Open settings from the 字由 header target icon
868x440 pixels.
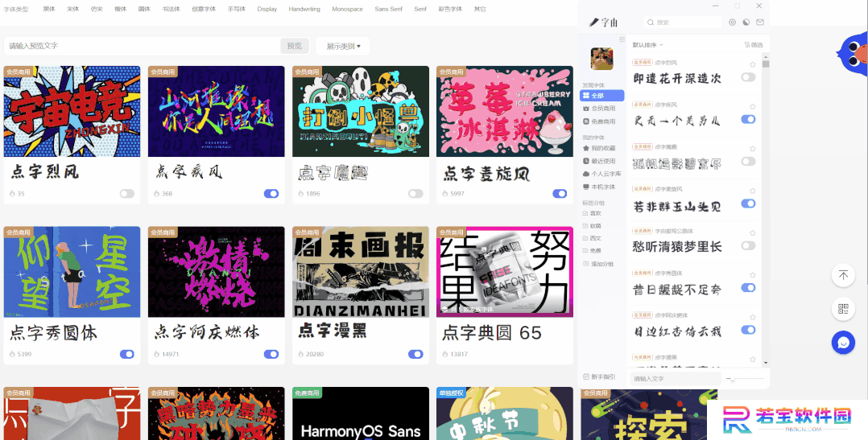pos(733,22)
